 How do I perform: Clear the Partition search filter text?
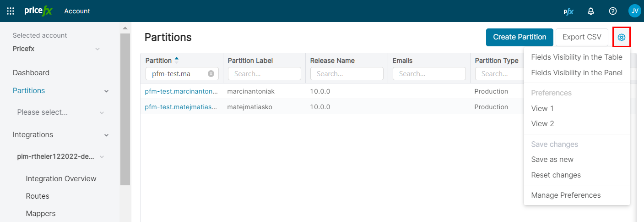coord(211,74)
